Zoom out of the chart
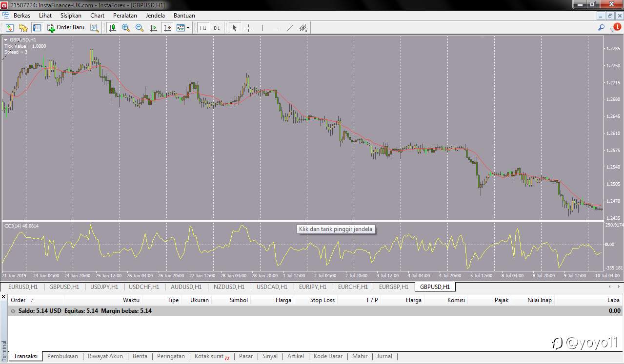This screenshot has width=624, height=364. pos(140,28)
